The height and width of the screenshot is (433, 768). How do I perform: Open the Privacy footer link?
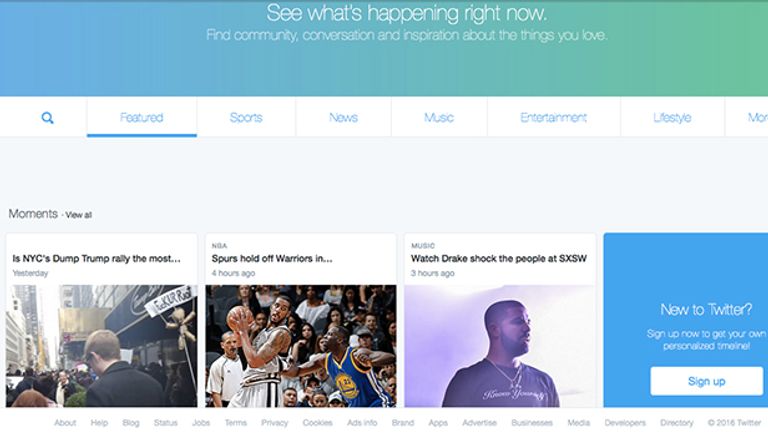click(274, 423)
